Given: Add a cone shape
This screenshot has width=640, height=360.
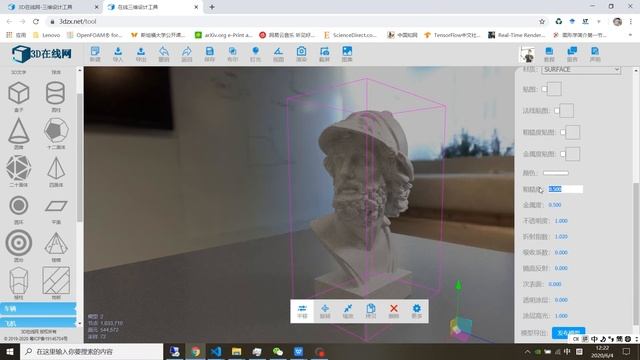Looking at the screenshot, I should coord(19,131).
